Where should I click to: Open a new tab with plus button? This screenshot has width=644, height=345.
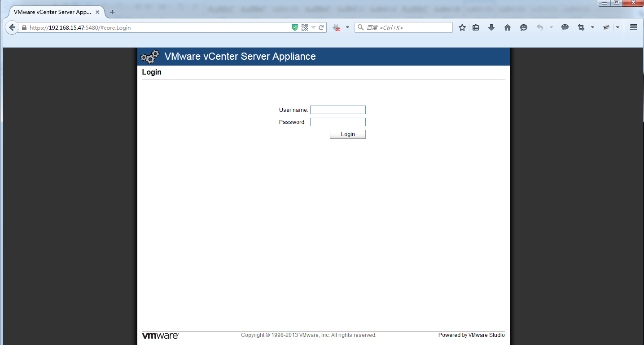[112, 12]
